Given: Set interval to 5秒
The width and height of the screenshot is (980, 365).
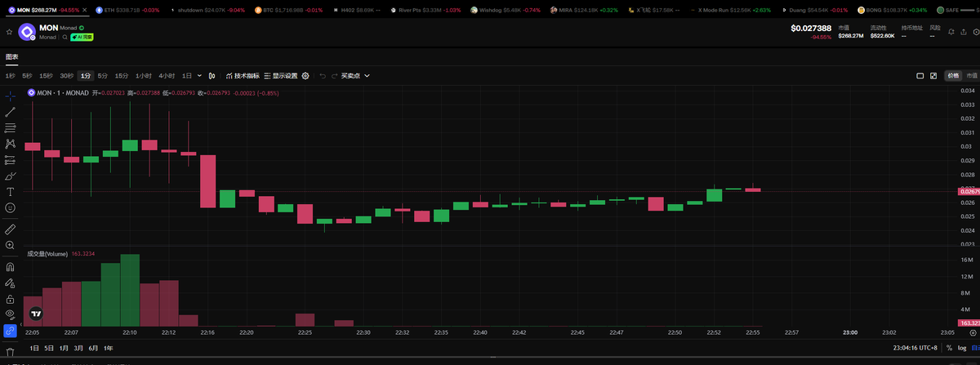Looking at the screenshot, I should click(x=28, y=76).
